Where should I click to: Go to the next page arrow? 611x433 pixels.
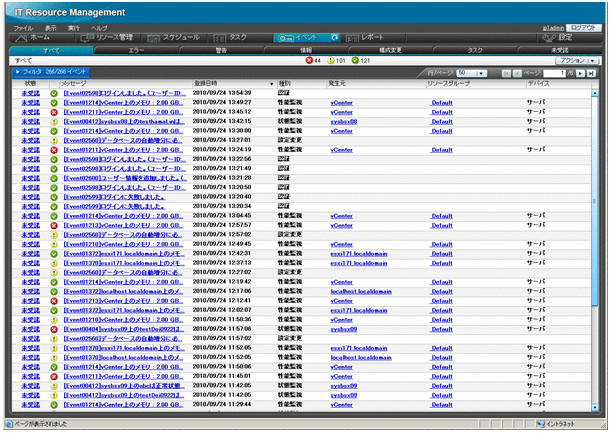582,73
